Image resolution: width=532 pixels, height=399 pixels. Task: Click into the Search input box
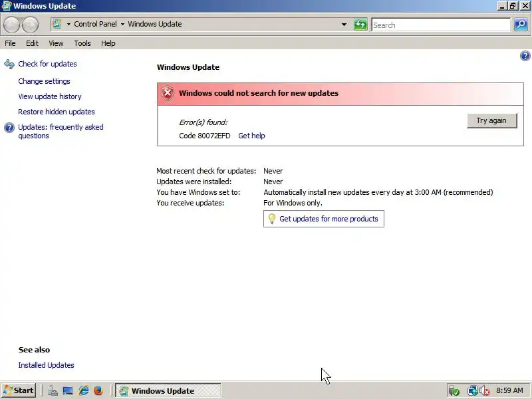441,25
